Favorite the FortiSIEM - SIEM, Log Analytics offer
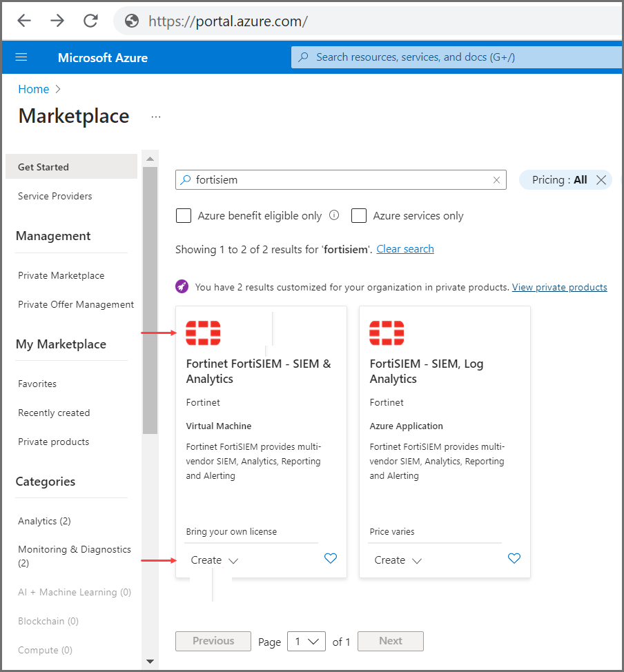The height and width of the screenshot is (672, 624). point(514,558)
